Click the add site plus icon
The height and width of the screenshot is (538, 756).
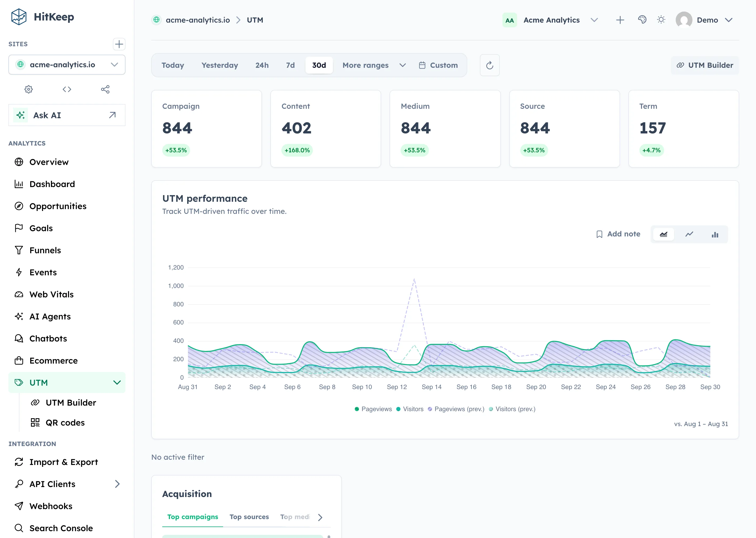(119, 44)
